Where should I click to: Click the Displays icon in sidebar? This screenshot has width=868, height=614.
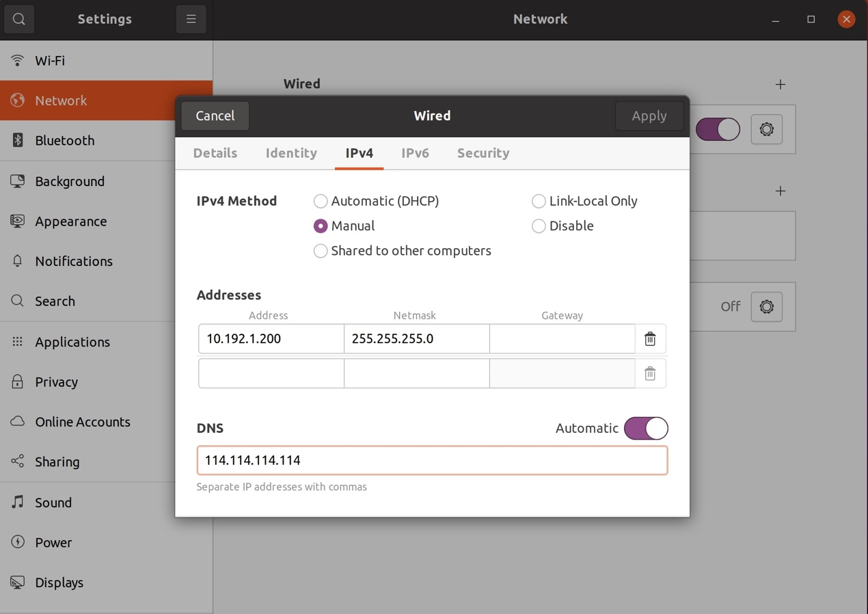coord(18,583)
